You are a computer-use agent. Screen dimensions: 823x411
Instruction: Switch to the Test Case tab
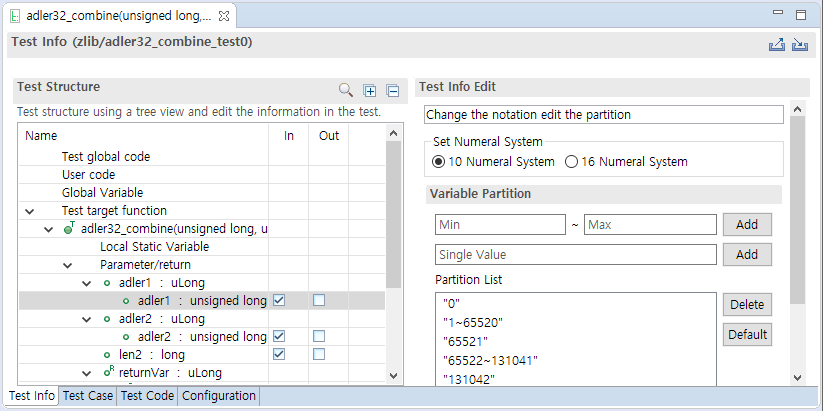coord(88,396)
